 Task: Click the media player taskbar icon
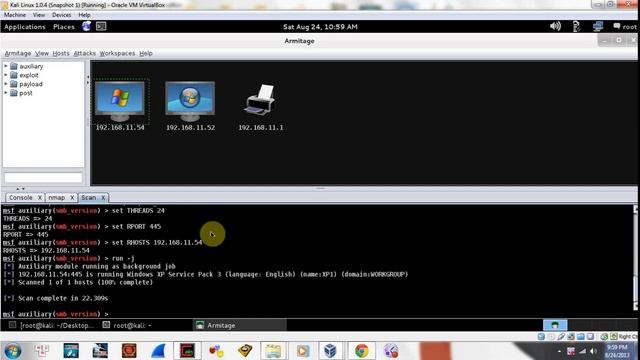click(x=302, y=351)
